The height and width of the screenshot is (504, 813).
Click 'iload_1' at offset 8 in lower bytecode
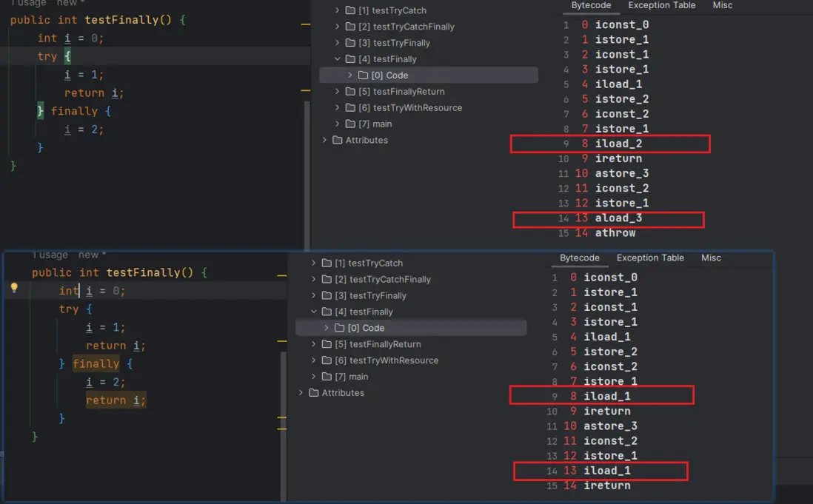pos(607,396)
